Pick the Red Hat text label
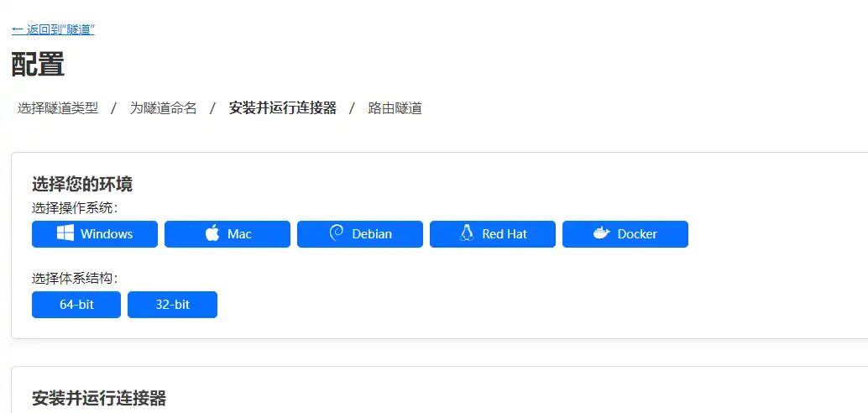The height and width of the screenshot is (413, 868). point(505,234)
